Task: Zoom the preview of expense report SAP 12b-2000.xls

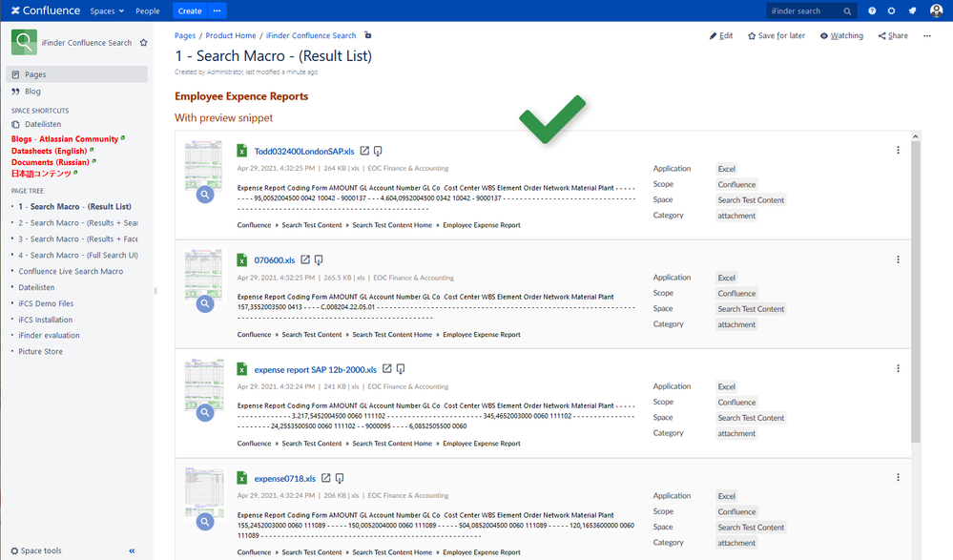Action: point(204,413)
